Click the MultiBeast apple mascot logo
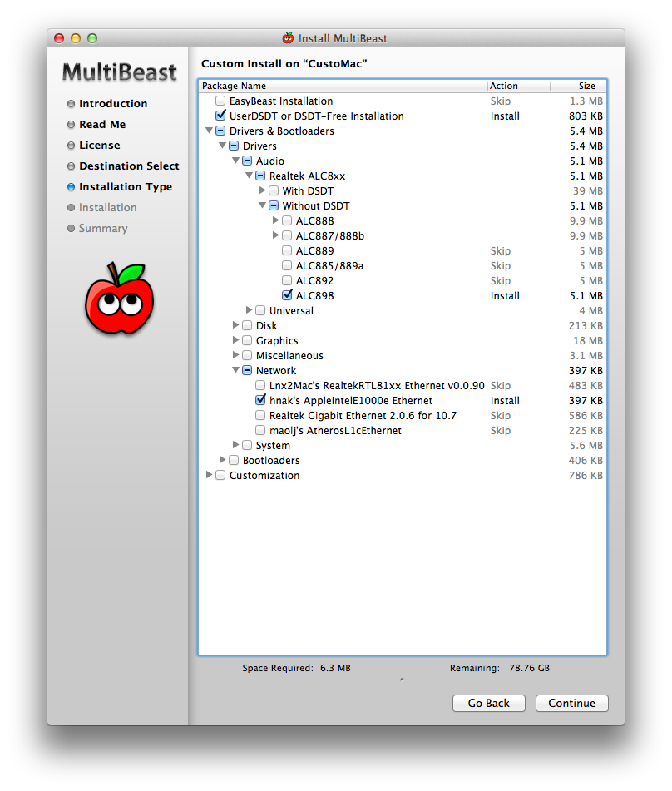This screenshot has height=791, width=672. (120, 298)
